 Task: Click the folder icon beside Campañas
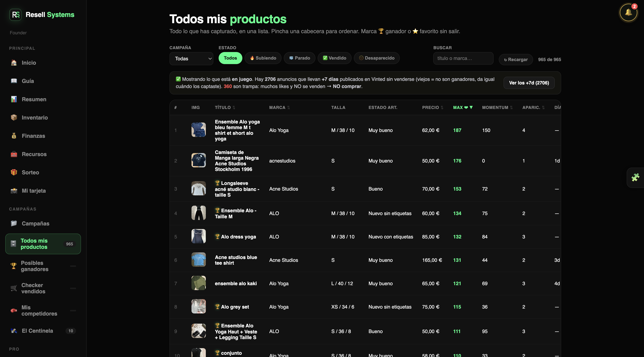pos(14,223)
